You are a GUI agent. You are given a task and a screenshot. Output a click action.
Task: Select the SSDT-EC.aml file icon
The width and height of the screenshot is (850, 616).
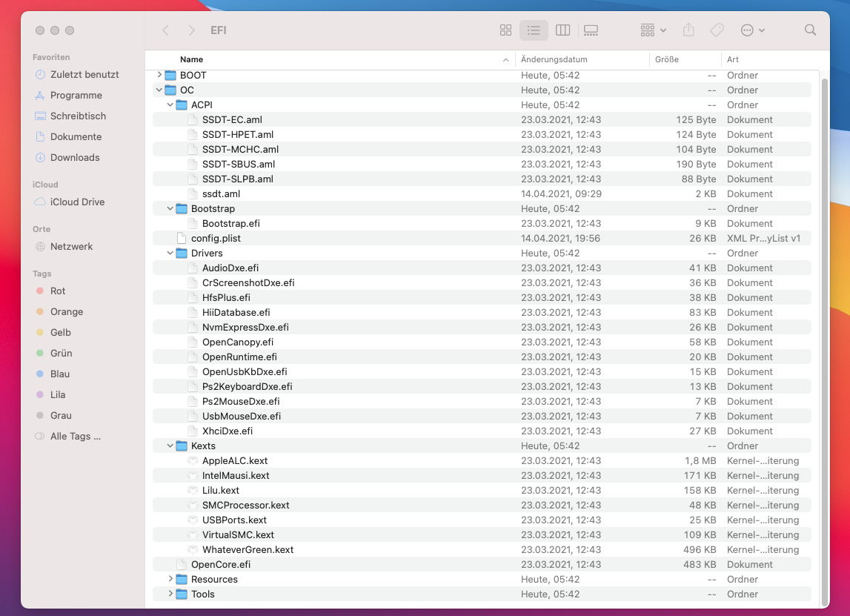pos(193,120)
